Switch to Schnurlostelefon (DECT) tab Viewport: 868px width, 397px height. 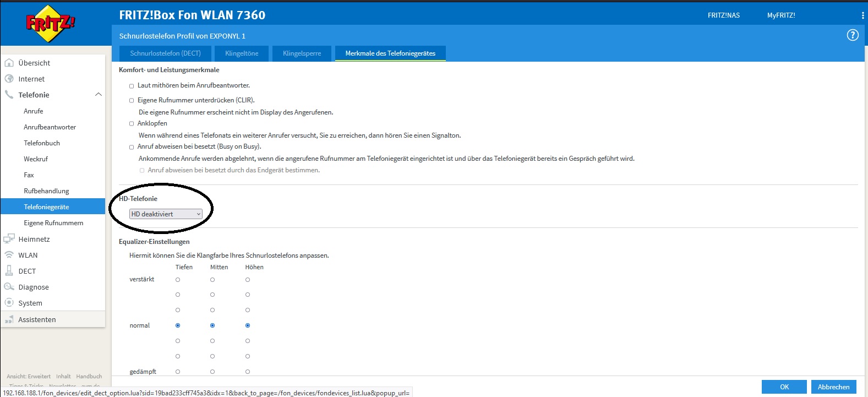[165, 53]
